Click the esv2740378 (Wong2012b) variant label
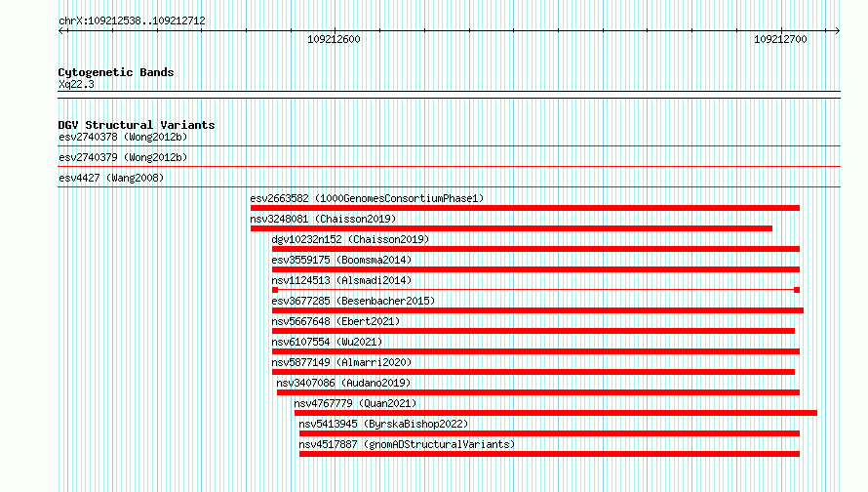This screenshot has height=492, width=868. (123, 137)
